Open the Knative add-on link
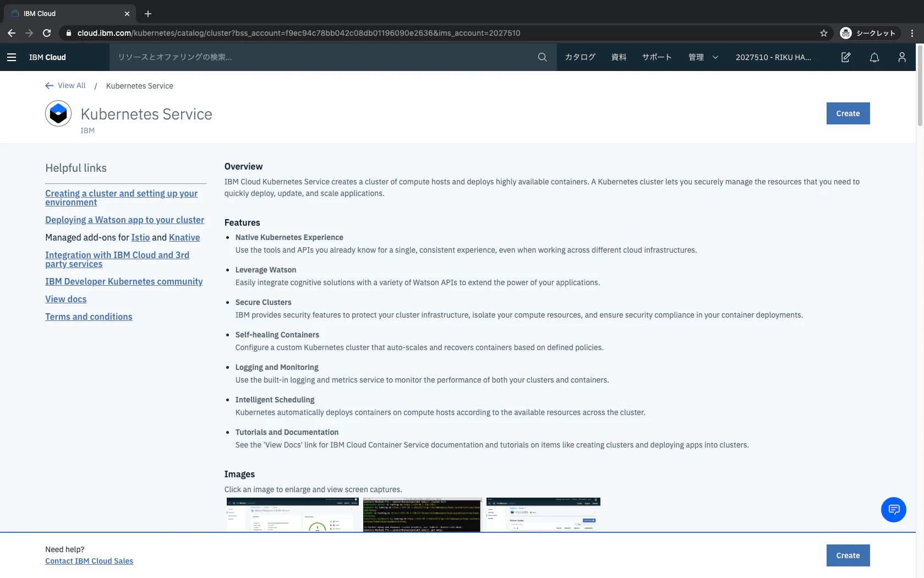Image resolution: width=924 pixels, height=578 pixels. click(x=184, y=237)
